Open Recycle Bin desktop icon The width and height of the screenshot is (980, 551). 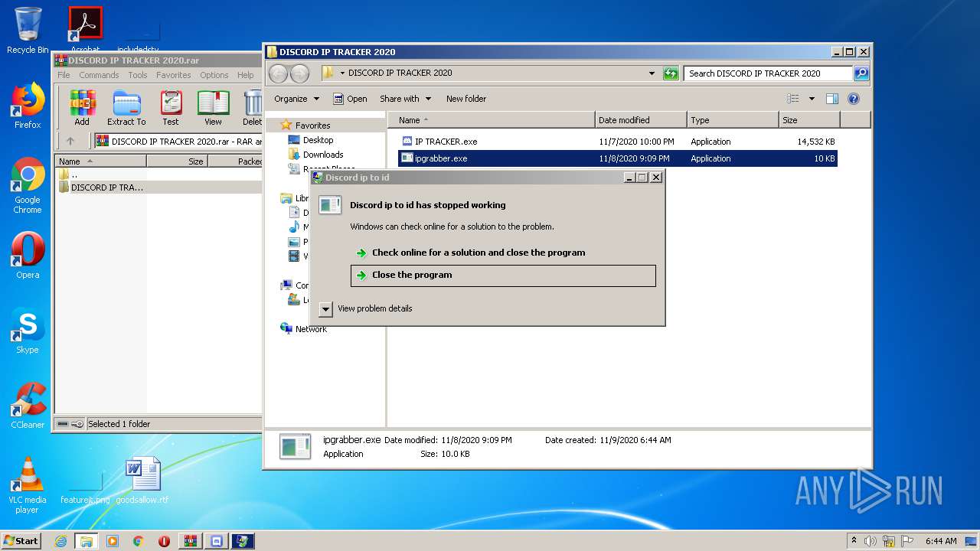coord(28,31)
